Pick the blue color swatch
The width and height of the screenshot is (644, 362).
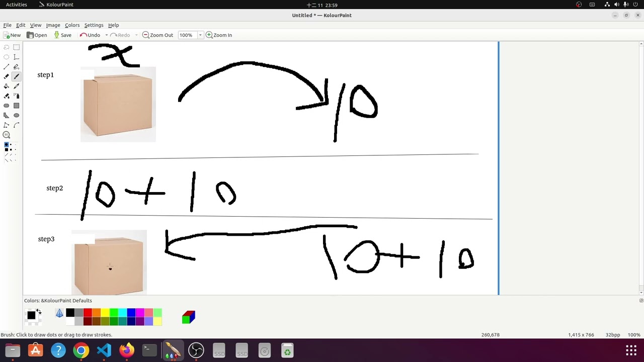tap(131, 312)
